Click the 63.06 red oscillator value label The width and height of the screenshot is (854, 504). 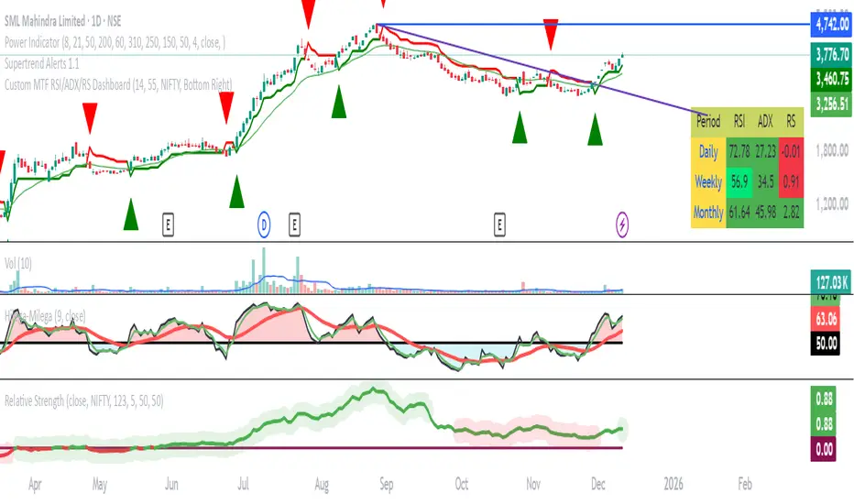coord(826,318)
